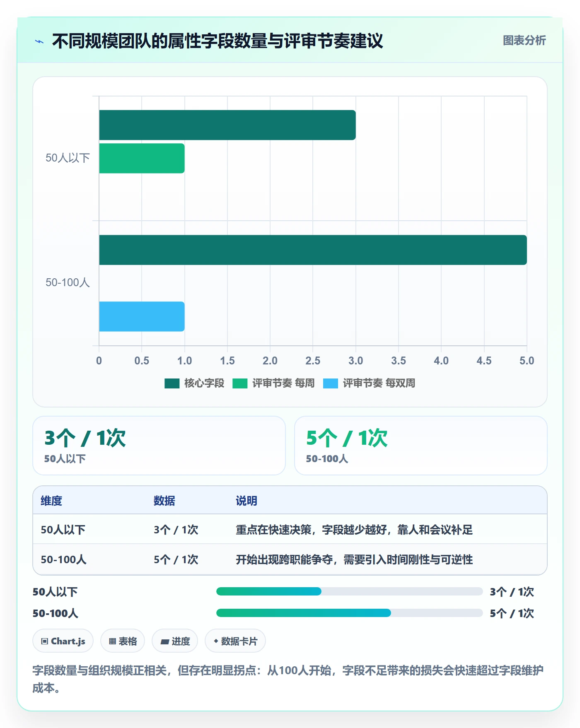Click the 5个 / 1次 value beside the progress bar

pyautogui.click(x=512, y=613)
